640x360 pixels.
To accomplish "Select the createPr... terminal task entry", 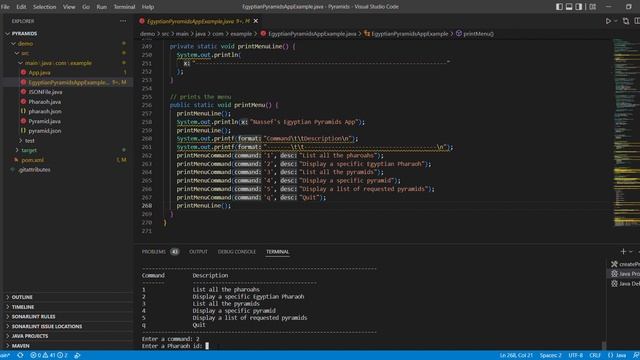I will pyautogui.click(x=624, y=264).
